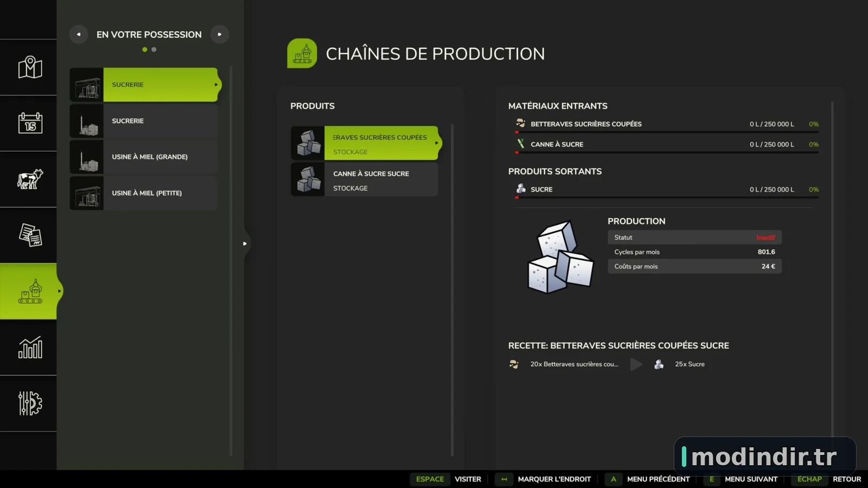Select Canne à sucre sucre product
The width and height of the screenshot is (868, 488).
365,179
